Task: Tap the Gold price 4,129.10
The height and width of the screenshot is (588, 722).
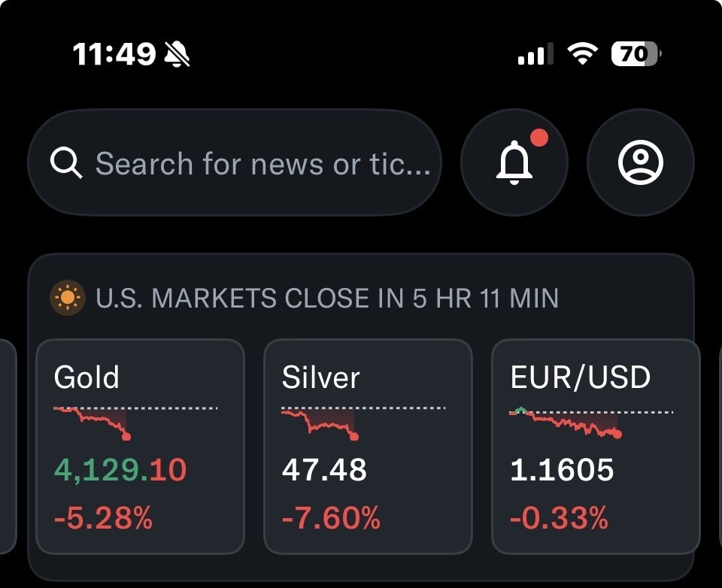Action: [120, 470]
